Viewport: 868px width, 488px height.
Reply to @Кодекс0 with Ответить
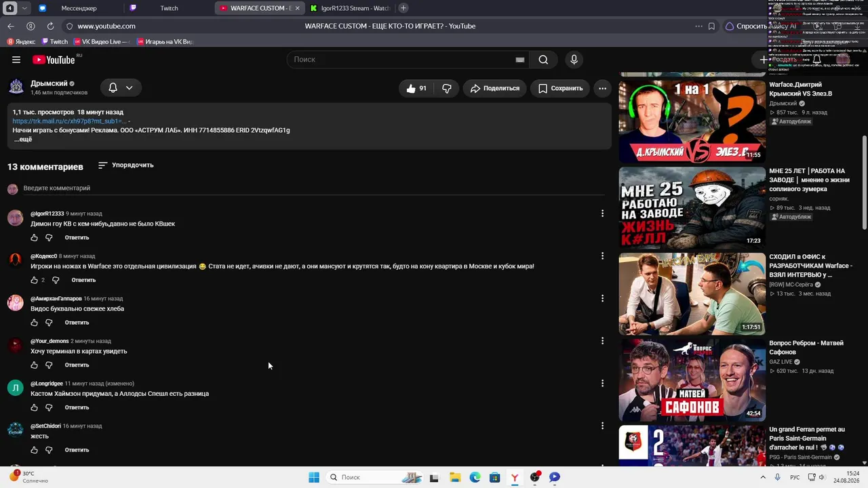tap(83, 280)
